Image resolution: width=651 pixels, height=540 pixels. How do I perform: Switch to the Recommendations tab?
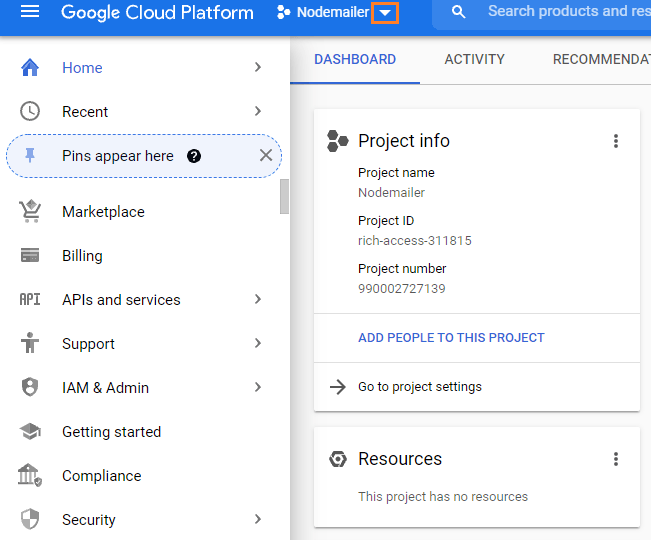click(602, 60)
